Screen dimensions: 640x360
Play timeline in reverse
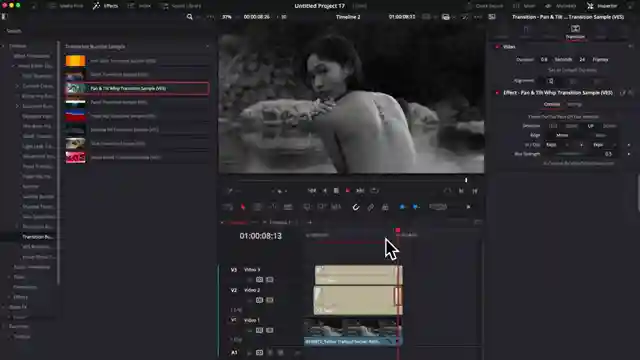324,191
